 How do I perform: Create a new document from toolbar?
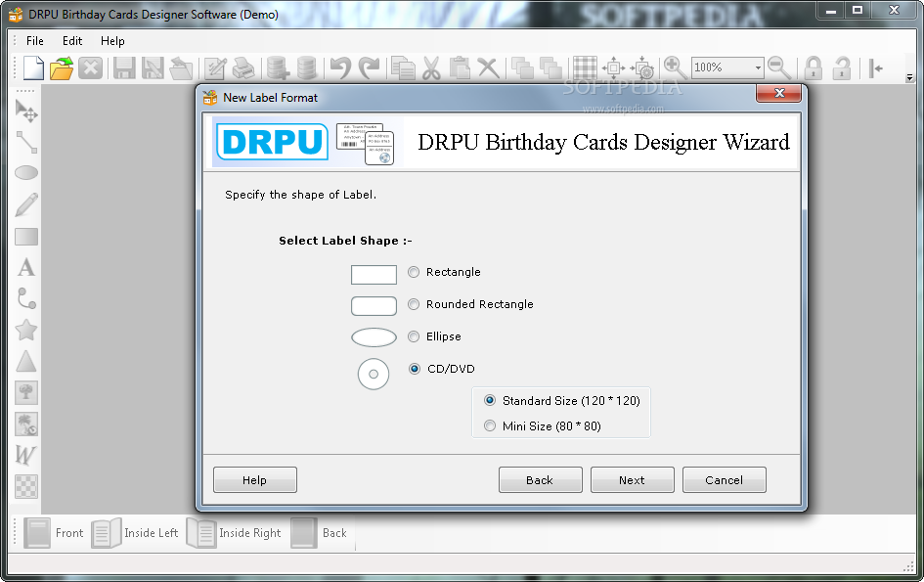click(x=33, y=67)
